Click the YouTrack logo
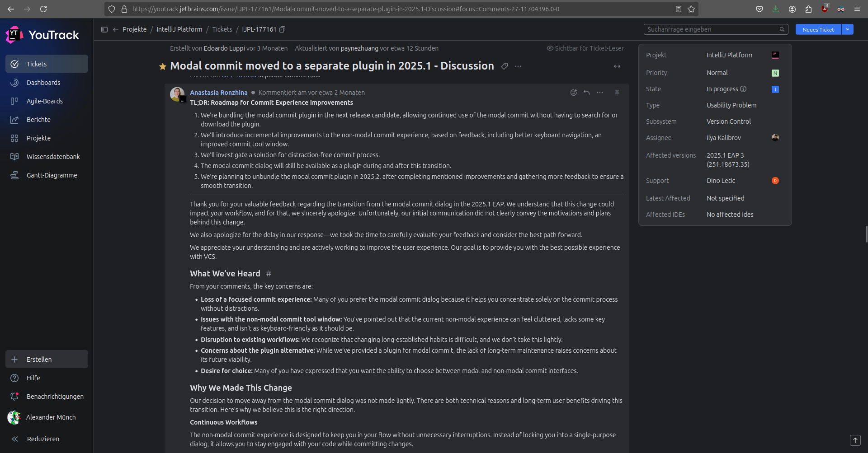 (42, 35)
